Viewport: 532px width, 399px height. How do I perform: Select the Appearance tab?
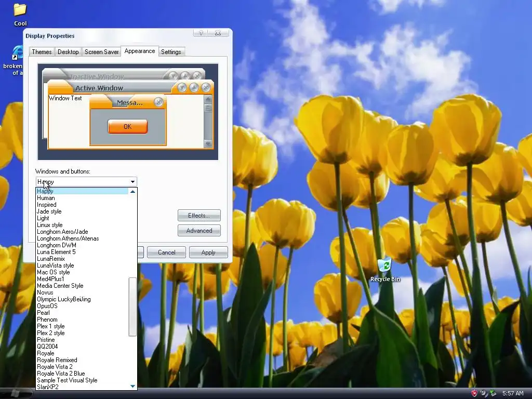[x=139, y=51]
